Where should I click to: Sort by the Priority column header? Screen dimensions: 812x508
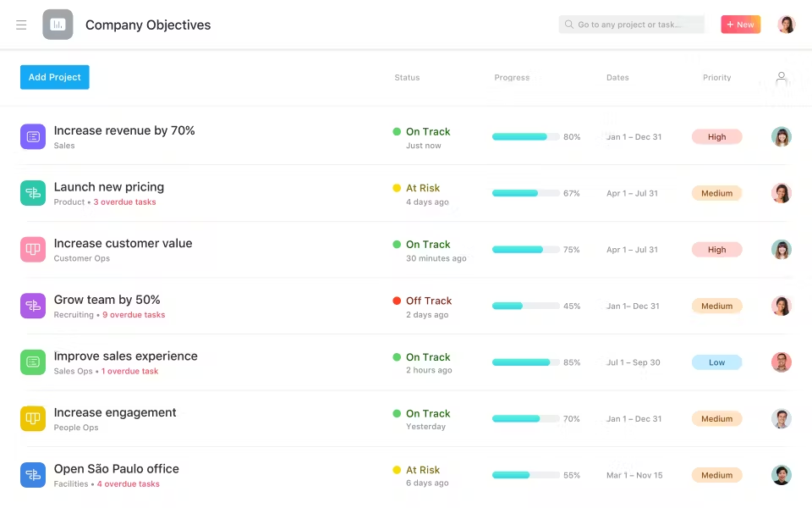coord(716,78)
